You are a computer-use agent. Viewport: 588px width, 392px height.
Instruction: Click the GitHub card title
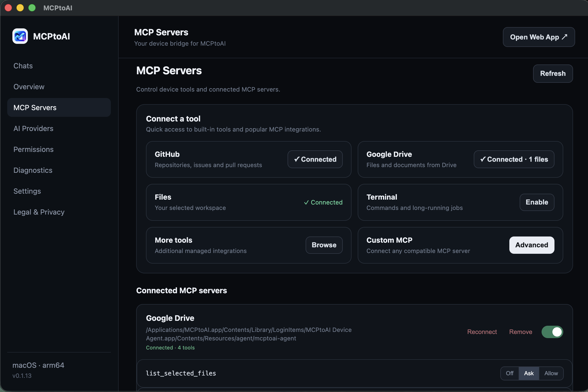point(167,154)
